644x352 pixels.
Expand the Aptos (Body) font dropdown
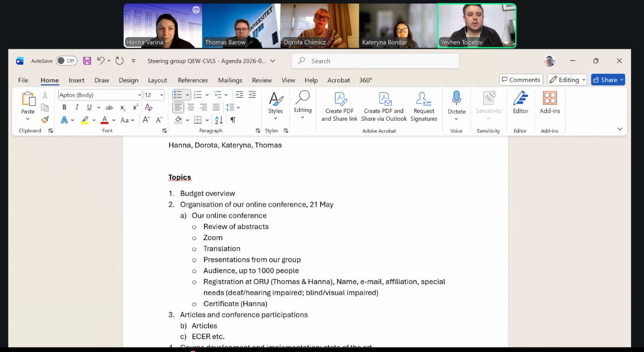pyautogui.click(x=139, y=95)
